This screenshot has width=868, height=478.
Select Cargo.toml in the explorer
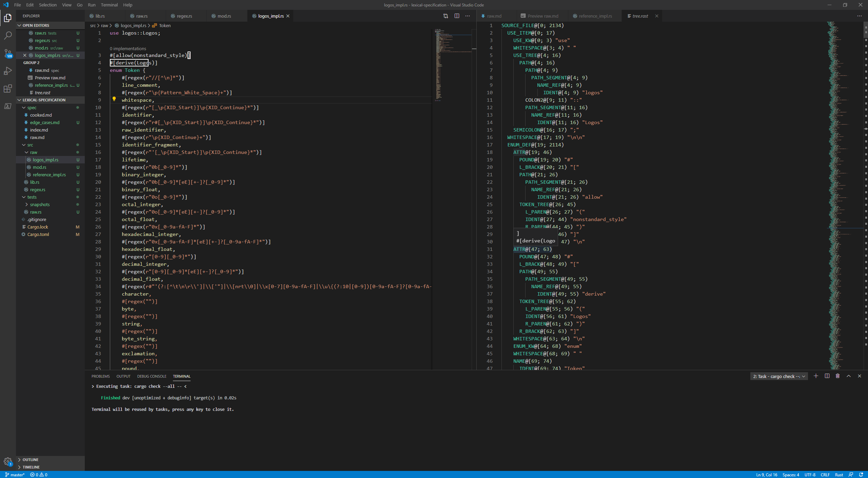click(x=38, y=234)
